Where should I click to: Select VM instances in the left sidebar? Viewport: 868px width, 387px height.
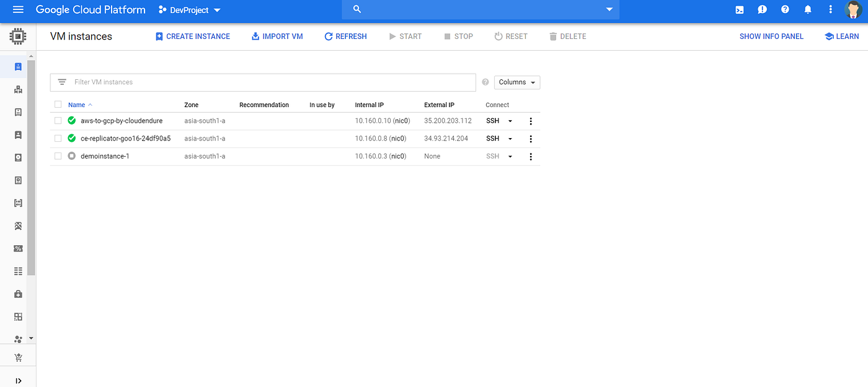tap(17, 66)
